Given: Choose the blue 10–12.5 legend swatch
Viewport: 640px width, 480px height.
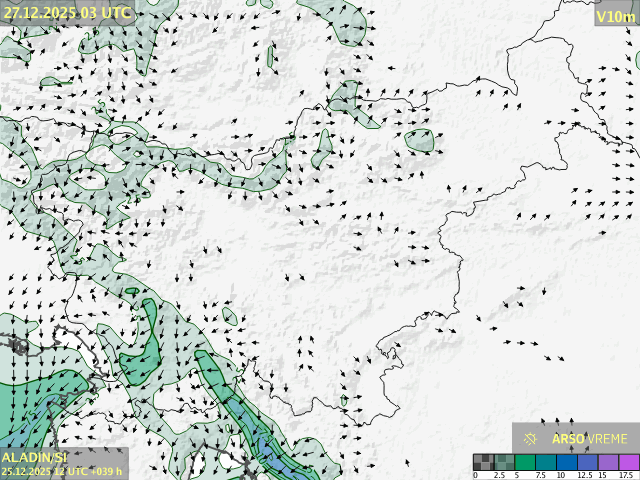Looking at the screenshot, I should 567,462.
